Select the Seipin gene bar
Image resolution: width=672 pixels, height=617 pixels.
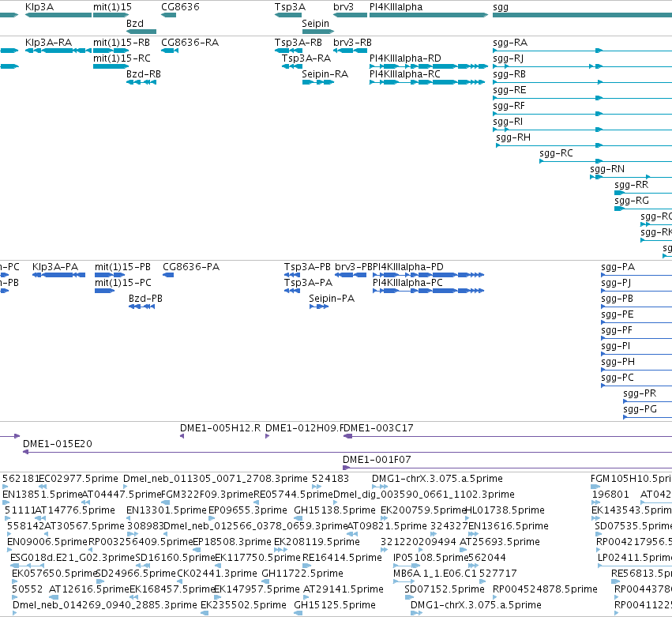click(x=318, y=32)
